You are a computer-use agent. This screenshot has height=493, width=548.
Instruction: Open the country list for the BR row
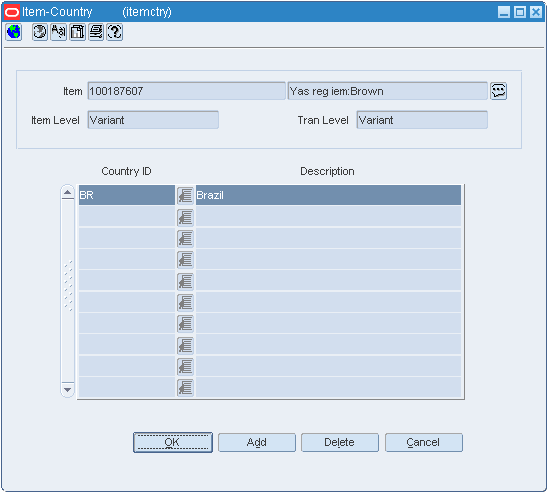[185, 195]
